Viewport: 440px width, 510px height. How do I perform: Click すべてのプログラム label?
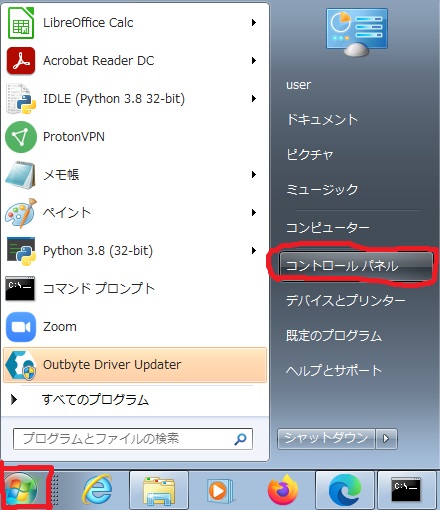[95, 399]
